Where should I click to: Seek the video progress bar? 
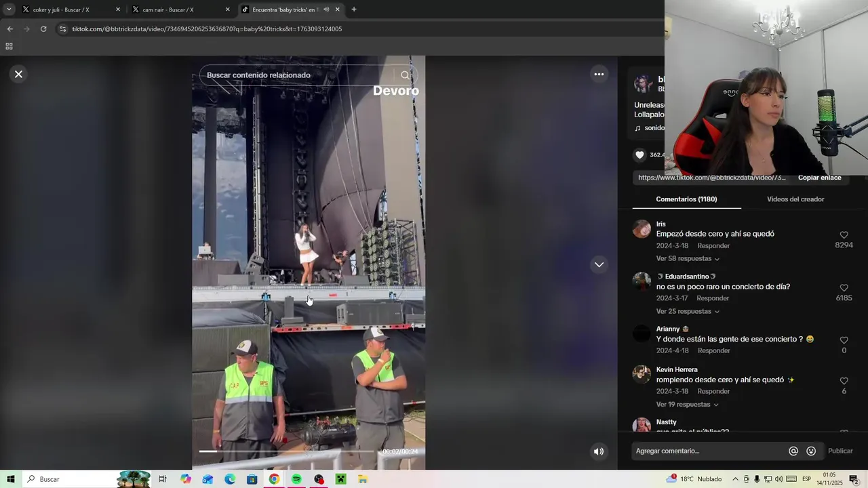click(286, 451)
